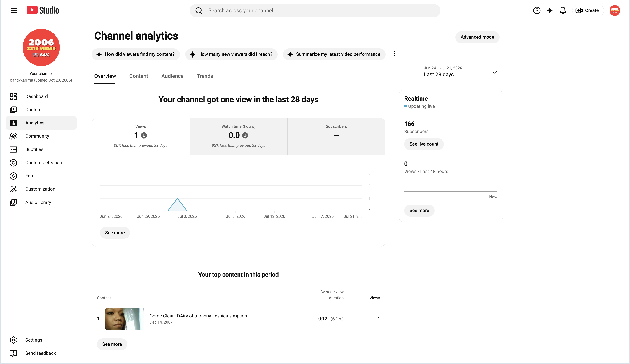Go to Earn section label
This screenshot has width=630, height=364.
[30, 176]
